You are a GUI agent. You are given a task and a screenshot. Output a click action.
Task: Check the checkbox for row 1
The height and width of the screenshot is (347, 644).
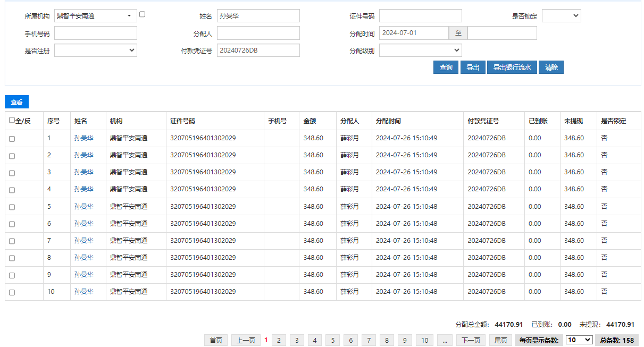coord(12,139)
